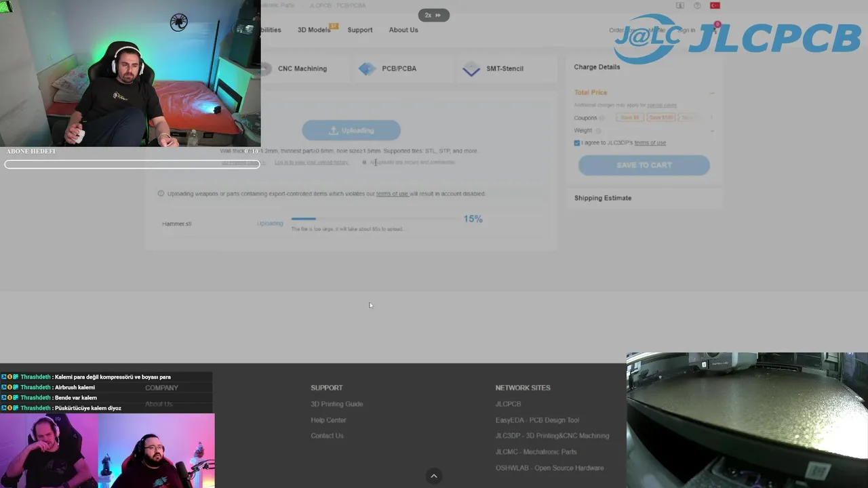The height and width of the screenshot is (488, 868).
Task: Open the Support navigation menu
Action: click(360, 30)
